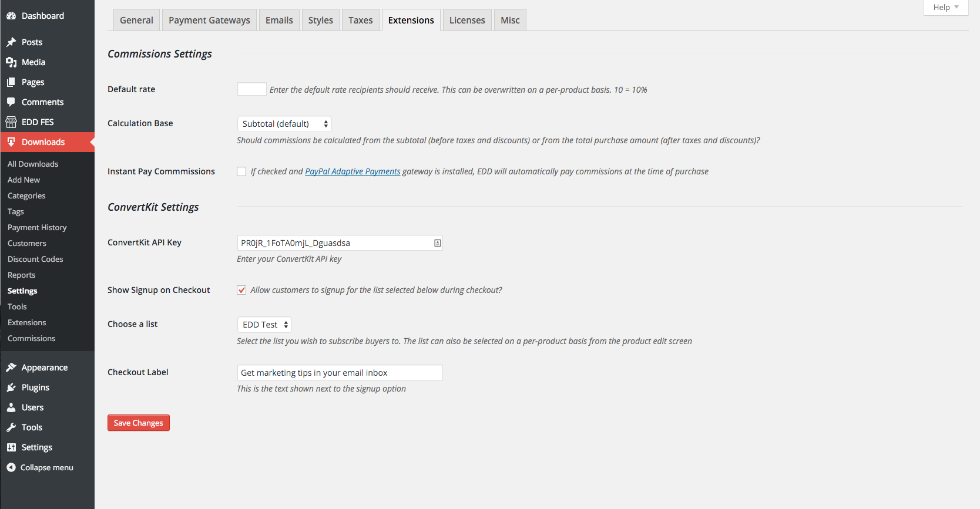Click the Dashboard gauge icon
This screenshot has width=980, height=509.
point(11,16)
